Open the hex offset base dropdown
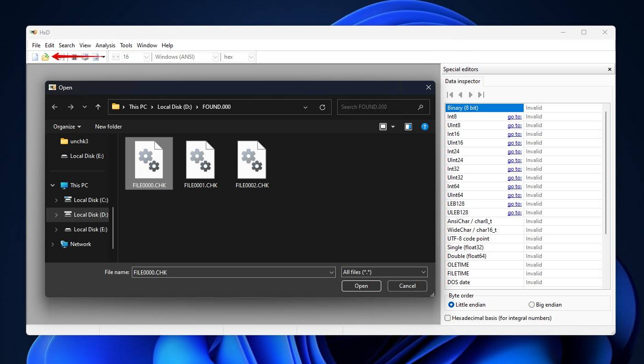Screen dimensions: 644x364 (251, 57)
